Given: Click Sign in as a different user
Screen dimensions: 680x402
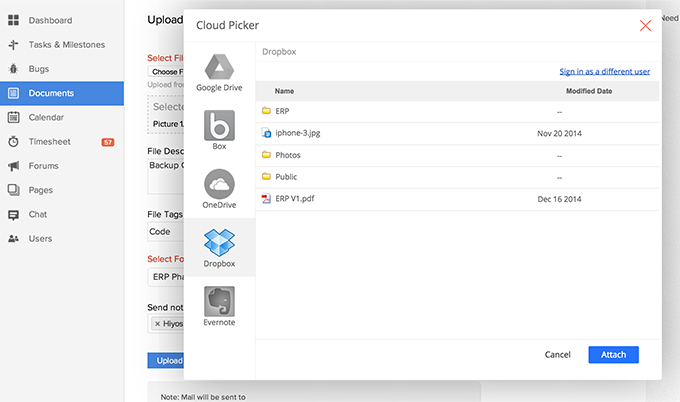Looking at the screenshot, I should (604, 71).
